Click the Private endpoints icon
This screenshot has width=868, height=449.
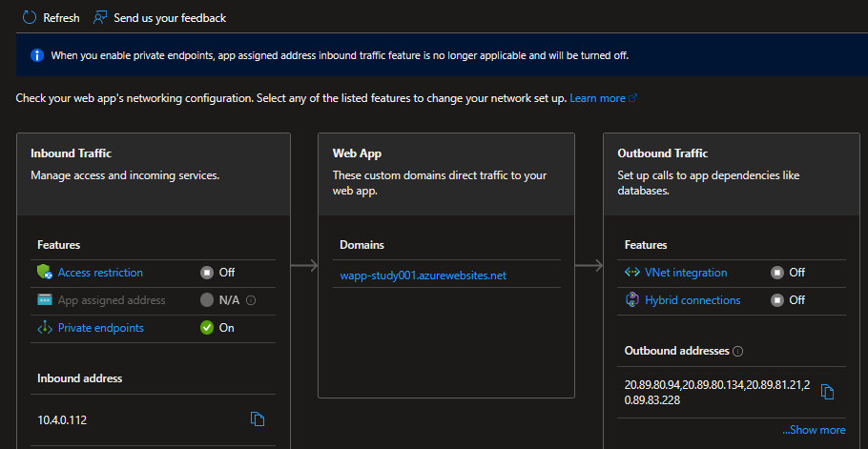[x=44, y=328]
